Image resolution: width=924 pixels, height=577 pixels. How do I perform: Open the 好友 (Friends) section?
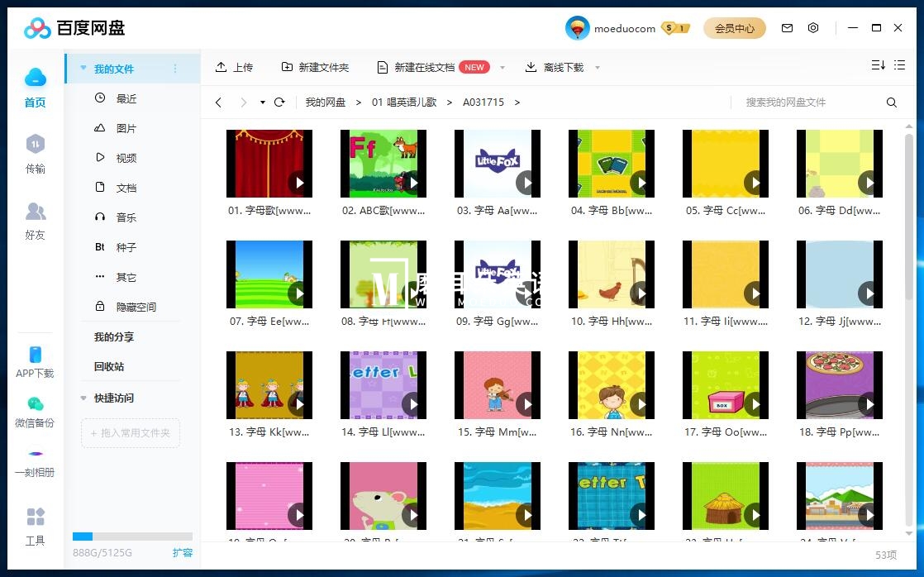pyautogui.click(x=35, y=220)
